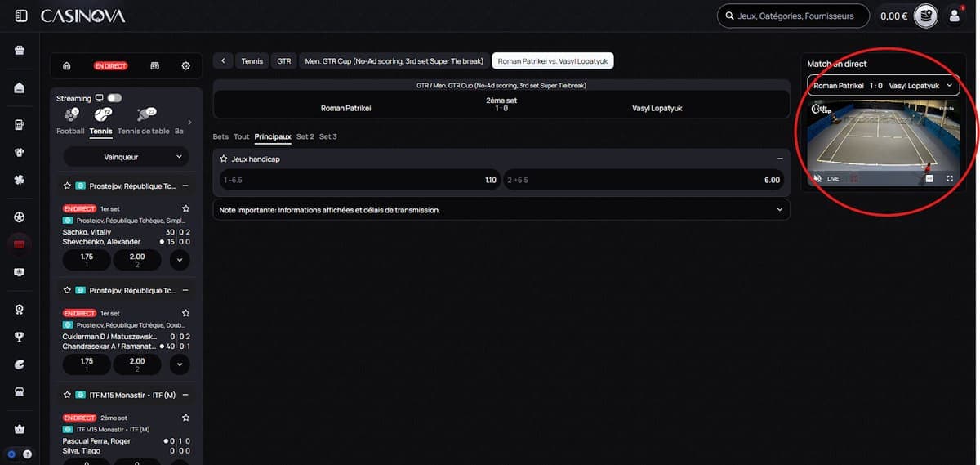
Task: Star the Sachko vs Shevchenko match
Action: tap(185, 208)
